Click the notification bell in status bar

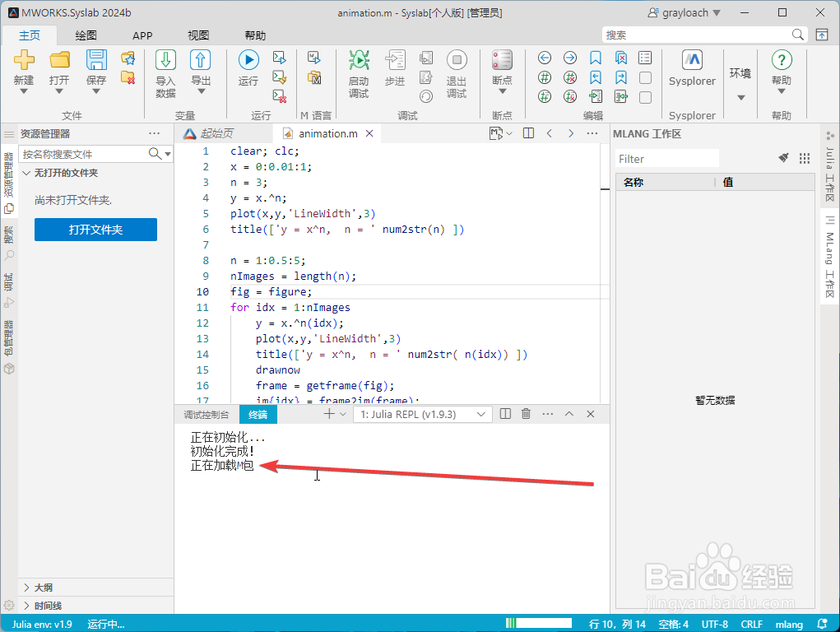(x=823, y=624)
